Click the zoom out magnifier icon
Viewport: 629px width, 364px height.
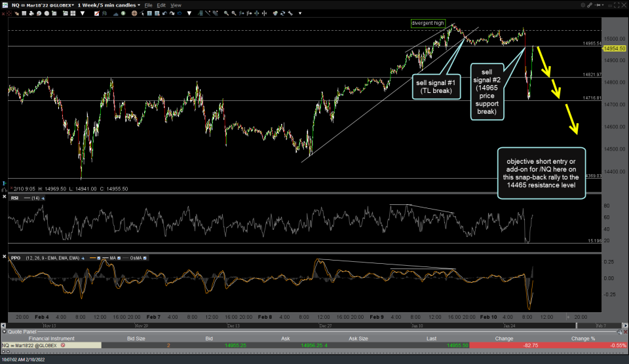coord(234,13)
